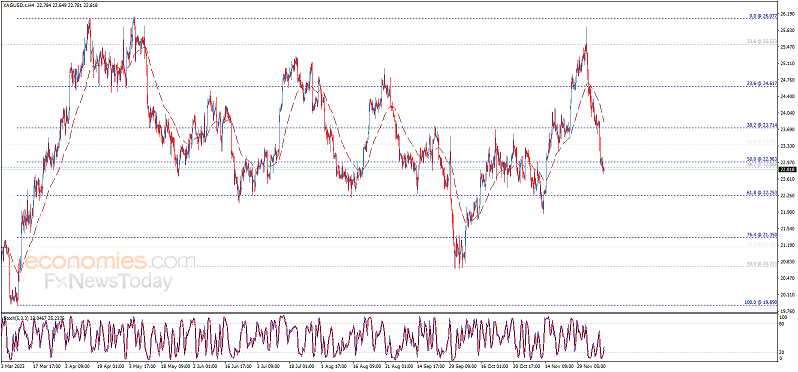Select the 0.0 Fibonacci level label
Image resolution: width=798 pixels, height=372 pixels.
[762, 16]
